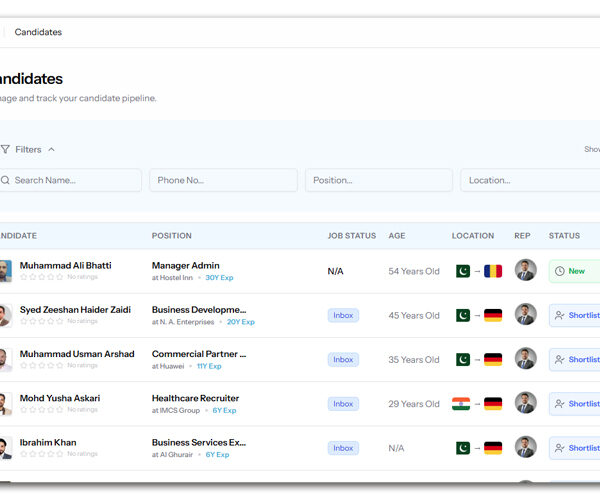Click the India flag in Mohd Yusha Askari's row

click(462, 404)
